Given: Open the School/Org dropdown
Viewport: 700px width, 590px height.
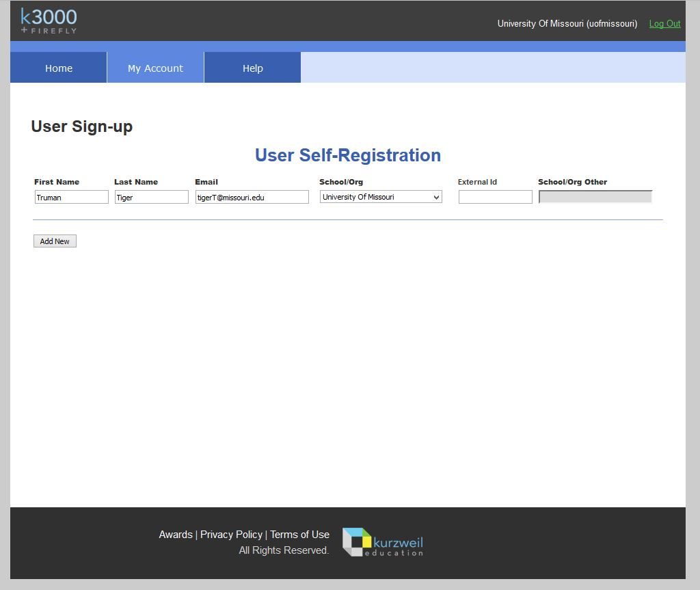Looking at the screenshot, I should point(381,197).
